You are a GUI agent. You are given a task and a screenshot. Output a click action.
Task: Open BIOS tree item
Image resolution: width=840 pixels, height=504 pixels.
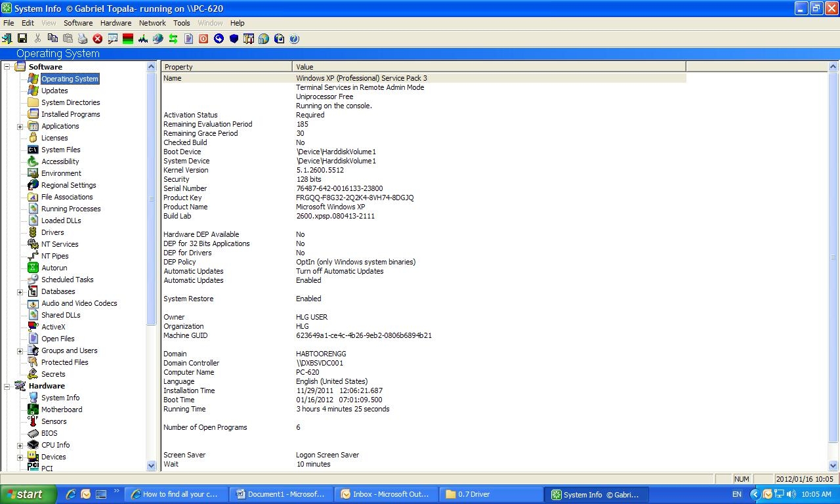click(49, 433)
